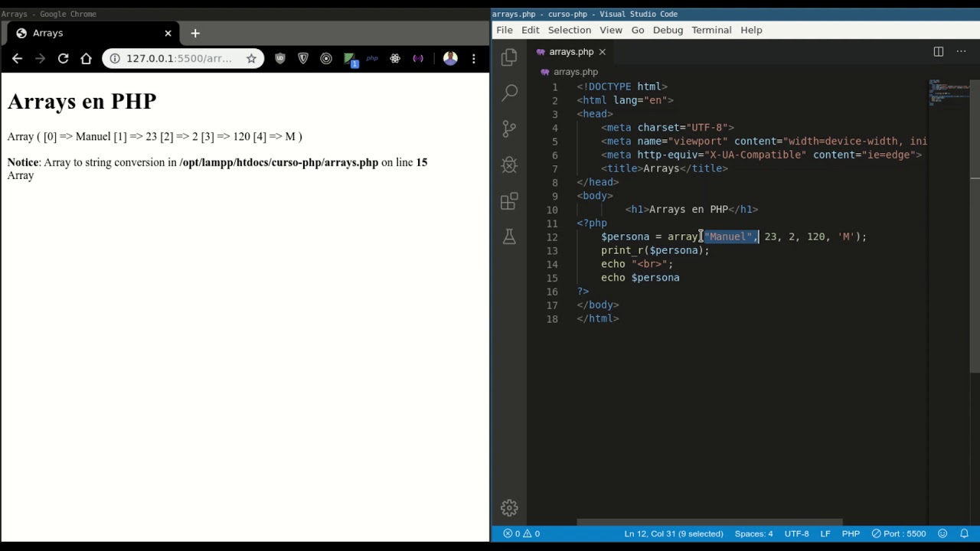Open the Manage gear at activity bar bottom
This screenshot has width=980, height=551.
[509, 507]
